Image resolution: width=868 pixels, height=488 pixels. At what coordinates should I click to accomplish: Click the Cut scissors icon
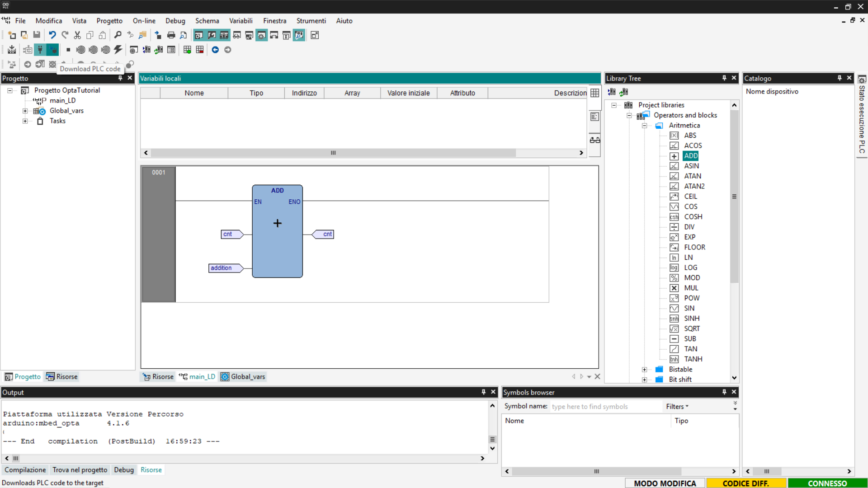click(77, 35)
